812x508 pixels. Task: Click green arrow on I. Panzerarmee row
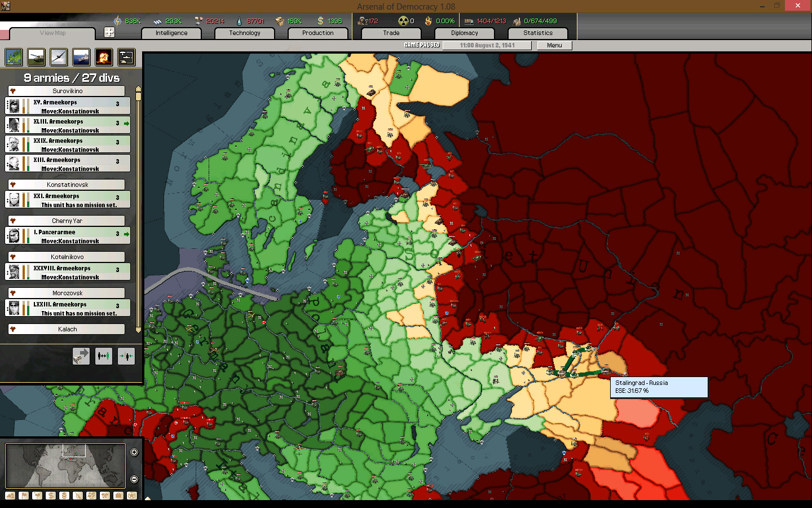coord(126,234)
